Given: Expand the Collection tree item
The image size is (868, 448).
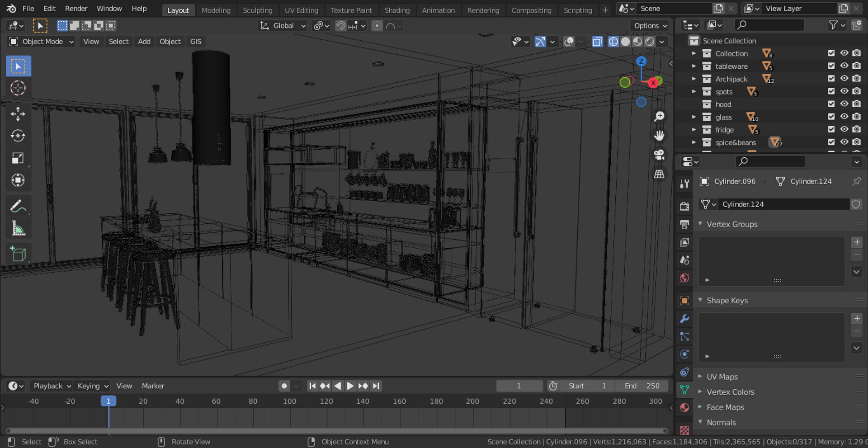Looking at the screenshot, I should point(694,53).
